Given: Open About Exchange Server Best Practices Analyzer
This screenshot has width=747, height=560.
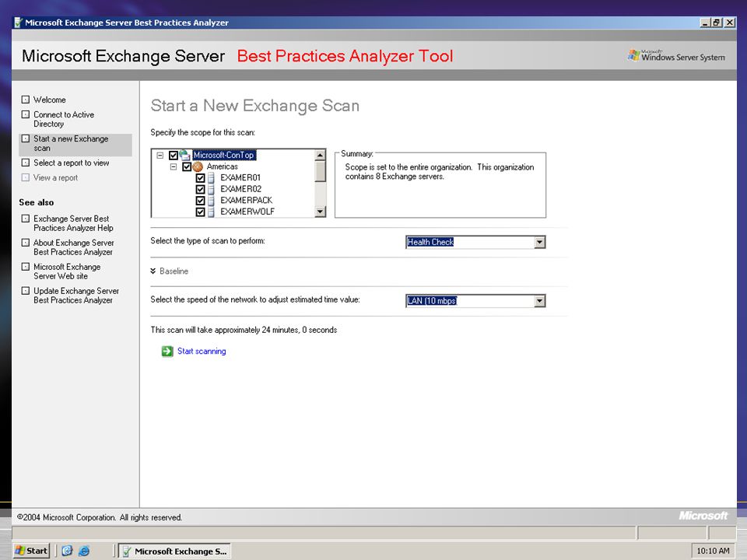Looking at the screenshot, I should pos(74,247).
